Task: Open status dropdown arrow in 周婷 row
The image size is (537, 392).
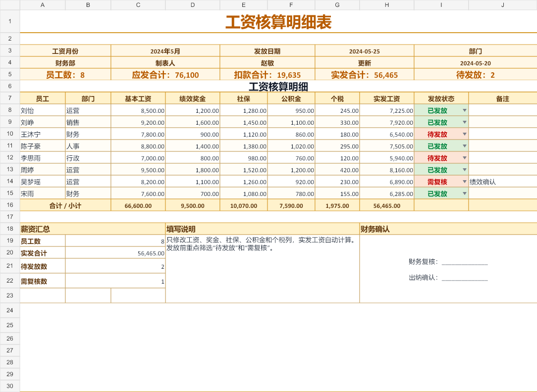Action: coord(464,170)
